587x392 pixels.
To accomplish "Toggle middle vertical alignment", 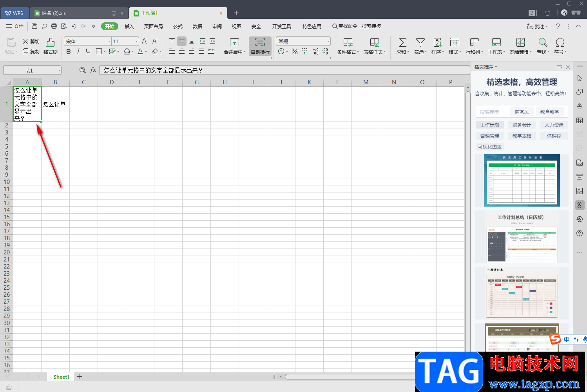I will (x=182, y=41).
